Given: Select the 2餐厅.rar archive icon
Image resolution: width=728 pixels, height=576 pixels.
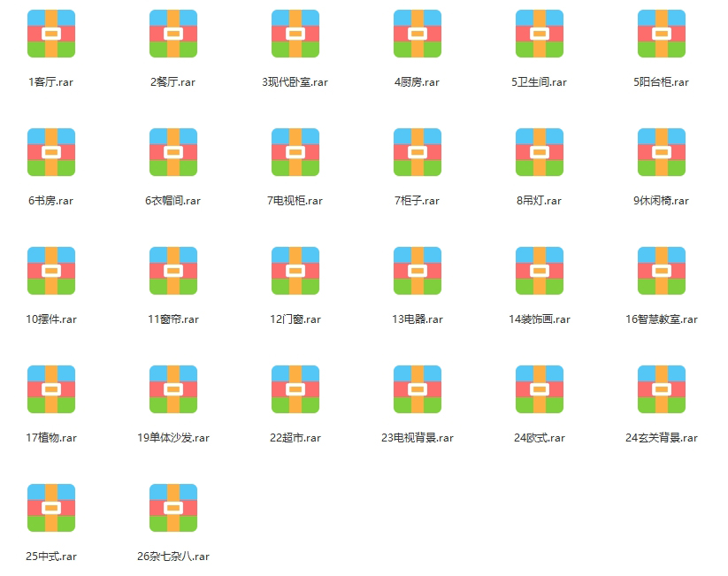Looking at the screenshot, I should tap(173, 34).
